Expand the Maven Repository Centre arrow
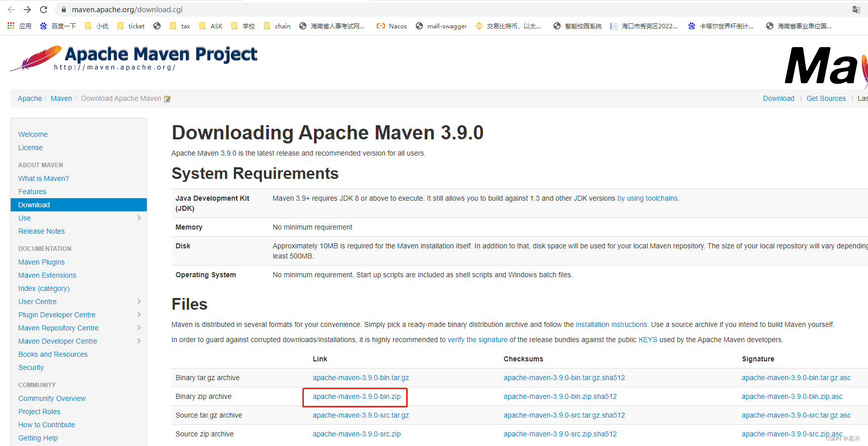The image size is (868, 446). click(139, 328)
